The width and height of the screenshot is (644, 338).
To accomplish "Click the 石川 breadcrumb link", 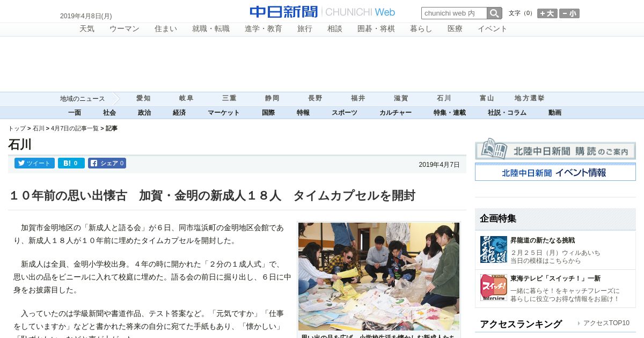I will tap(39, 129).
